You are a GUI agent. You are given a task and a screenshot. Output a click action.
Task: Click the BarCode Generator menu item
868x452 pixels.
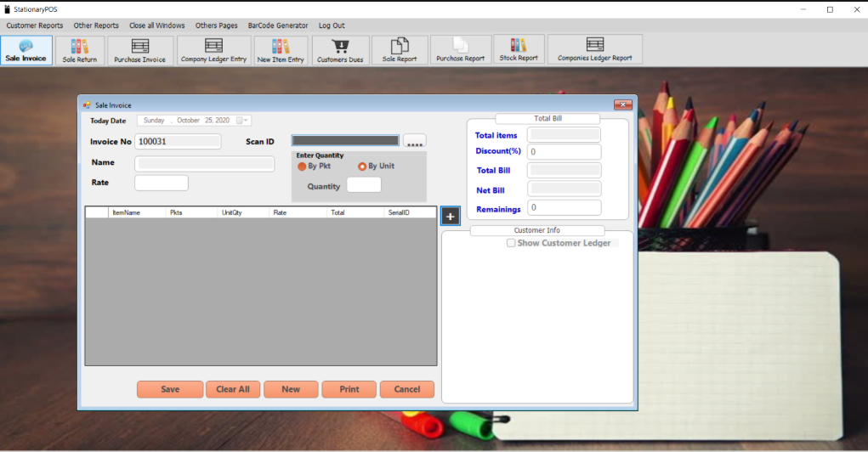[278, 25]
